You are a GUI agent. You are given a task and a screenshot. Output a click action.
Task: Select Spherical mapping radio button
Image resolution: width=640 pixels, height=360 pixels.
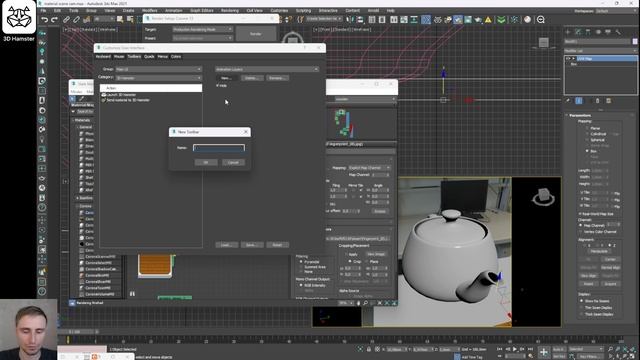(587, 140)
